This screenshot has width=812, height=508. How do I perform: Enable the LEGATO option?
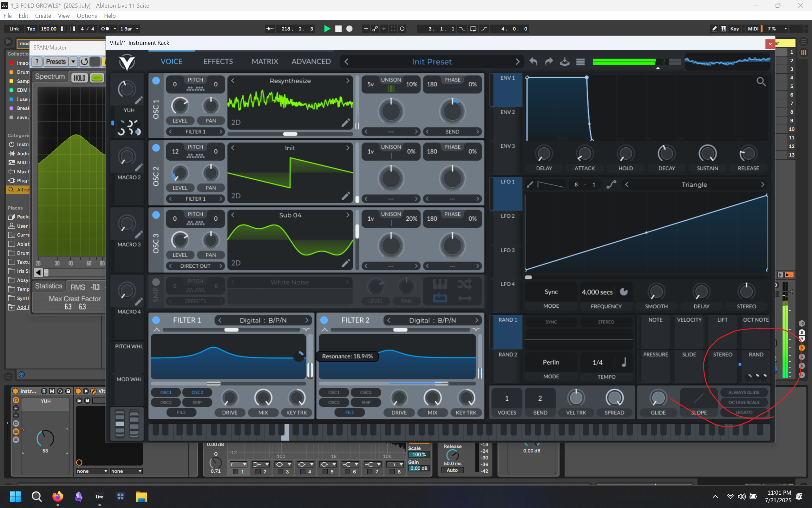[744, 412]
